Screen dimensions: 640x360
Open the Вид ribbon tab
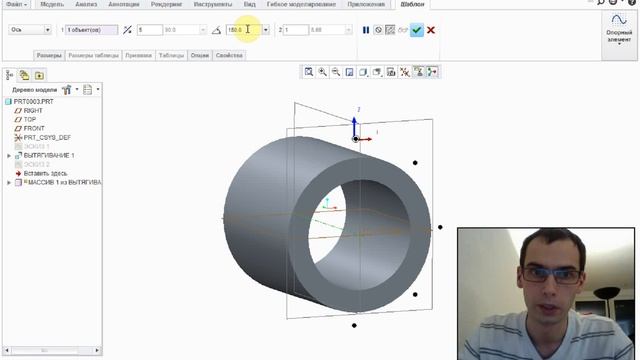(x=249, y=4)
